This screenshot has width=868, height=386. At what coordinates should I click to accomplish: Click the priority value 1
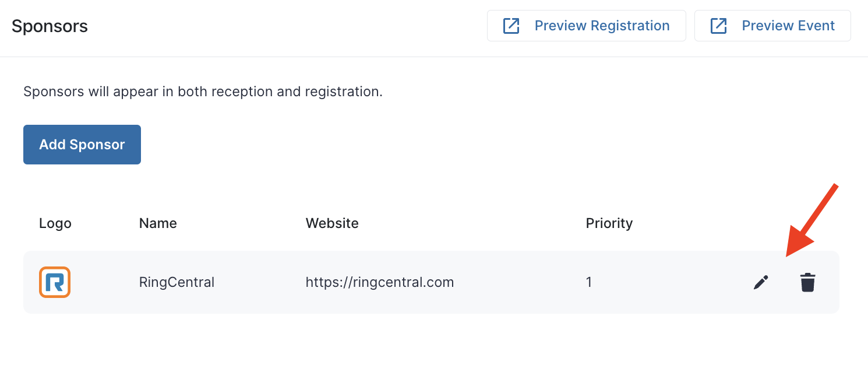click(x=589, y=282)
